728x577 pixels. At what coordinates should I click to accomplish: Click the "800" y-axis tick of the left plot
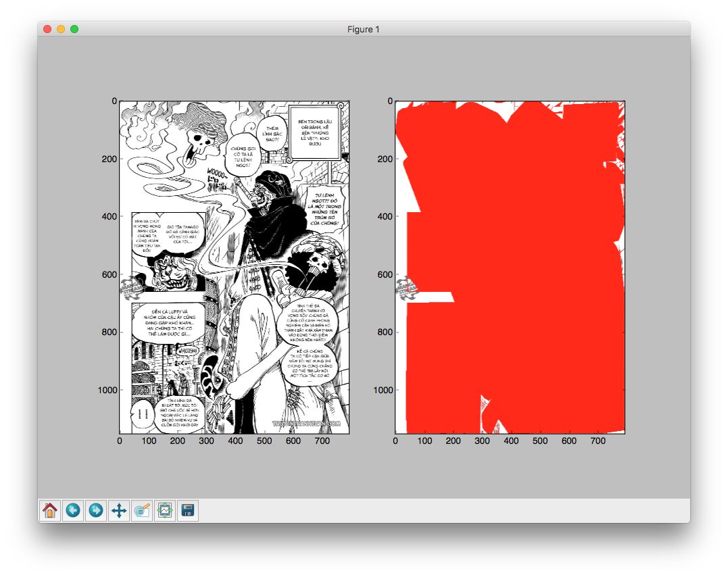coord(109,332)
